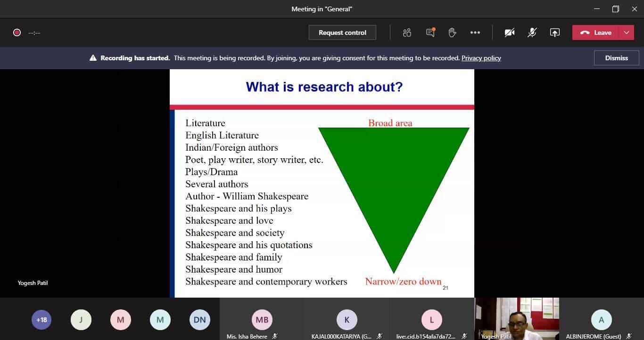Open More actions ellipsis menu
The width and height of the screenshot is (644, 340).
pos(475,32)
